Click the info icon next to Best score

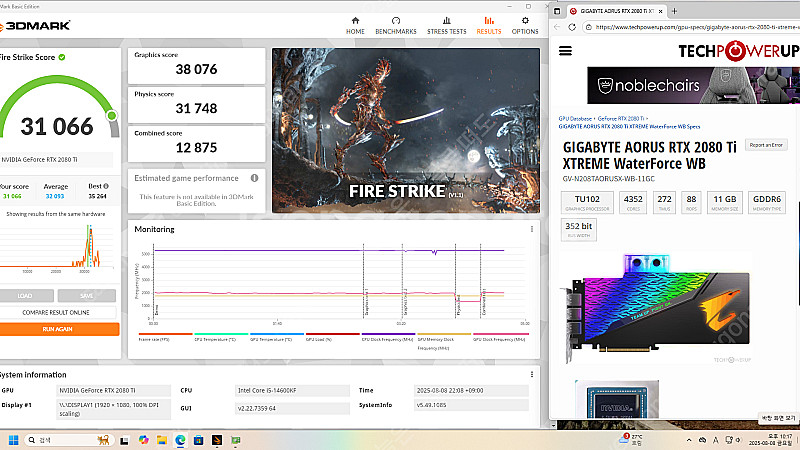tap(106, 186)
